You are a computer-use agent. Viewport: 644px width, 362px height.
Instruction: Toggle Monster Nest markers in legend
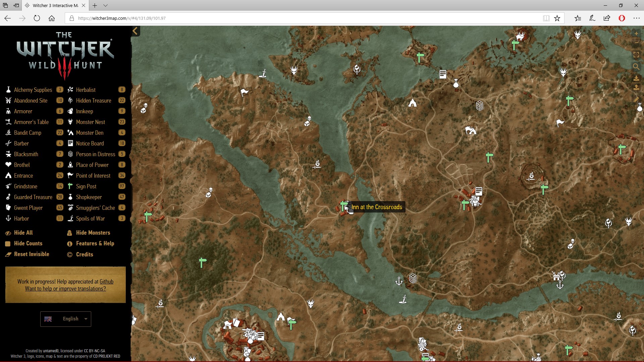90,122
